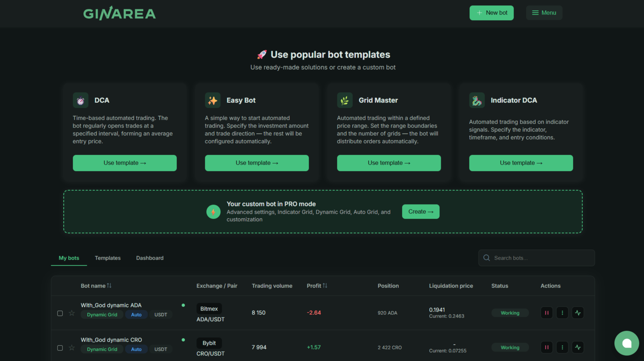Click the DCA template alarm clock icon

81,100
